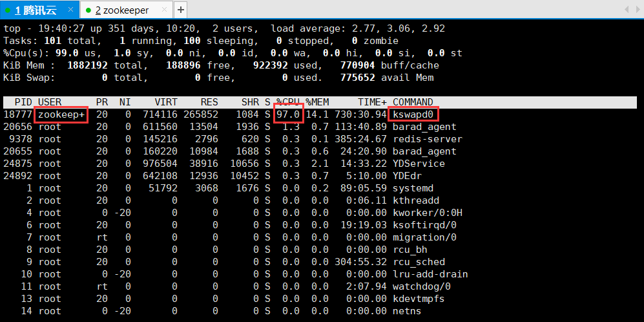Click the COMMAND column header
Image resolution: width=644 pixels, height=322 pixels.
coord(413,102)
